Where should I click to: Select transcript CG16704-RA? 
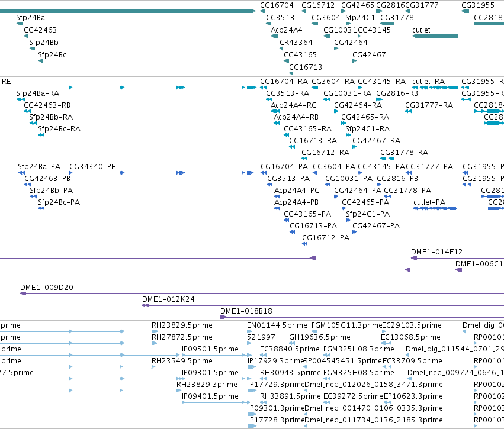(x=284, y=82)
